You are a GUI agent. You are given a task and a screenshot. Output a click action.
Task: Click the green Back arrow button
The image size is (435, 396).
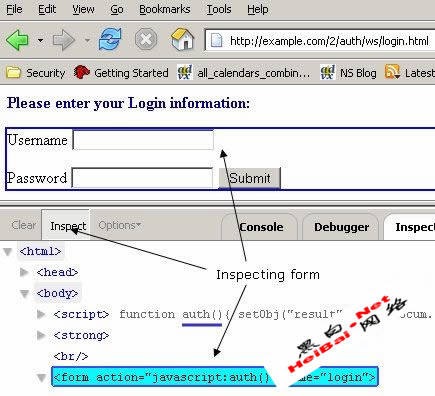[17, 40]
